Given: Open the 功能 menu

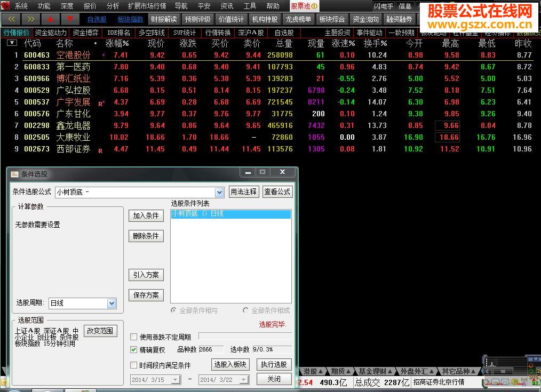Looking at the screenshot, I should [x=44, y=6].
